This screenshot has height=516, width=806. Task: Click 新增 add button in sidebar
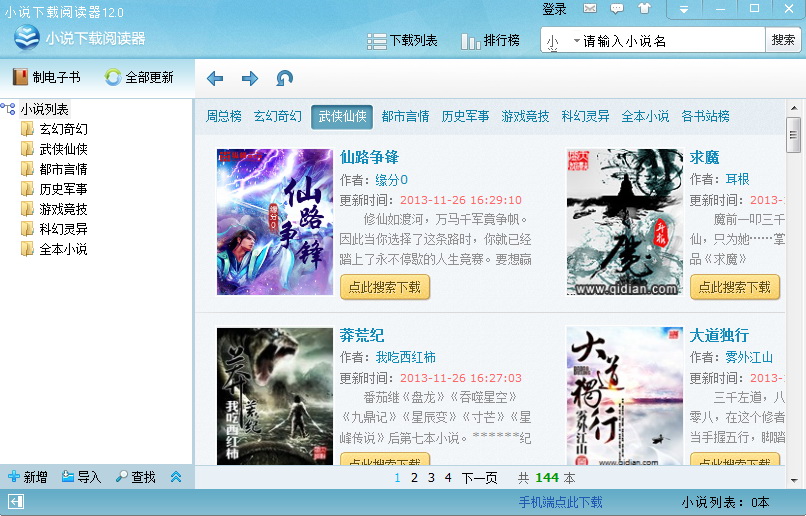click(29, 477)
